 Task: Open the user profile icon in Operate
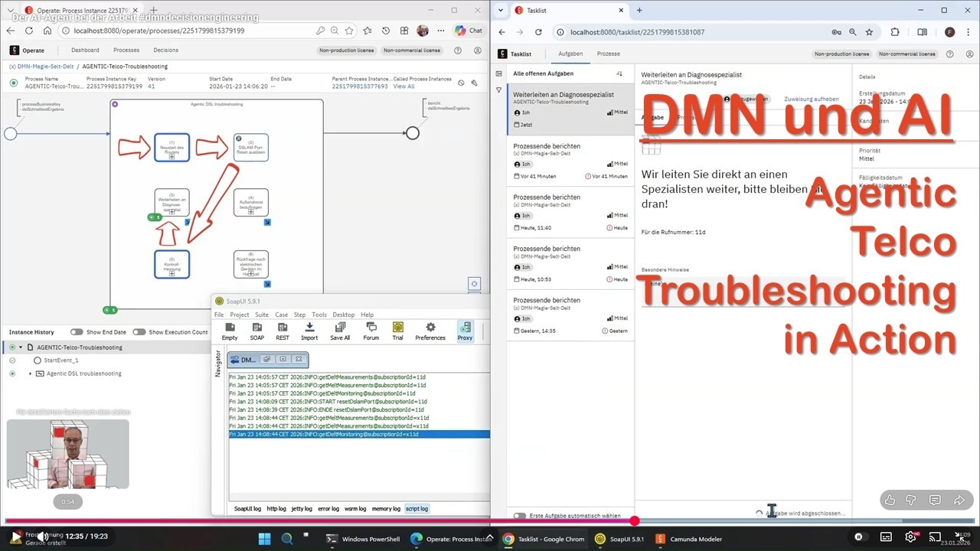(477, 51)
